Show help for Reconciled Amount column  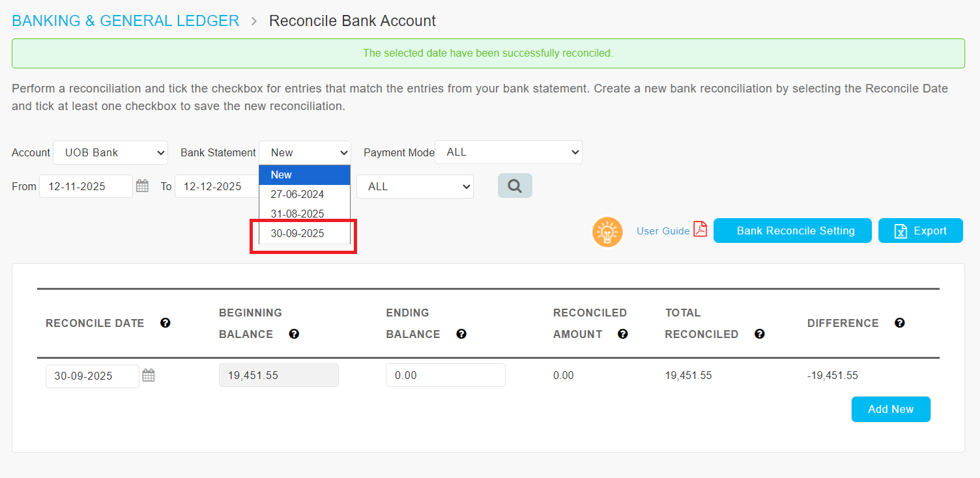(x=623, y=334)
